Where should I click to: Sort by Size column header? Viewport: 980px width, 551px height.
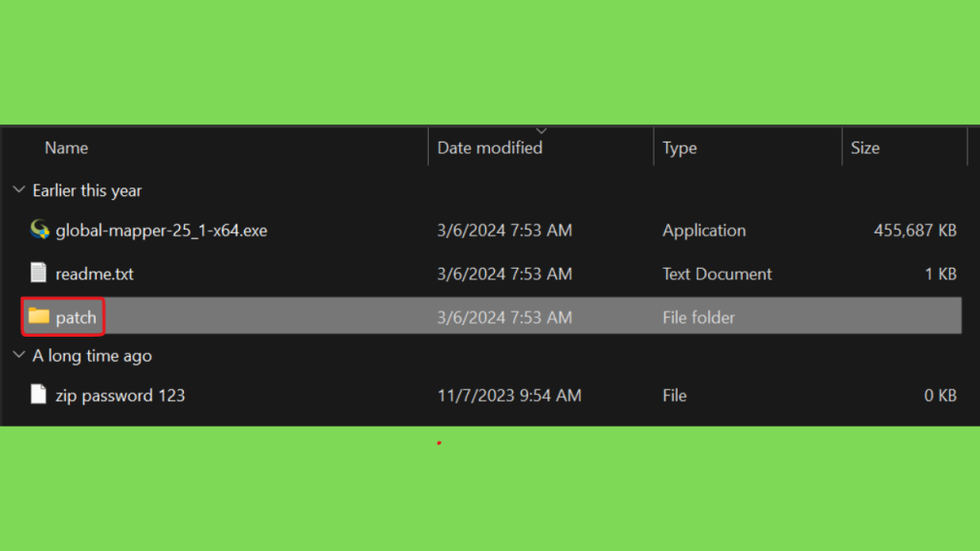(865, 148)
